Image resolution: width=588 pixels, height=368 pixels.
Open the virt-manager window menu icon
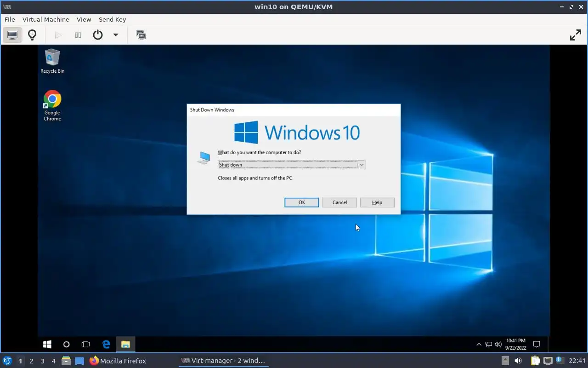7,6
